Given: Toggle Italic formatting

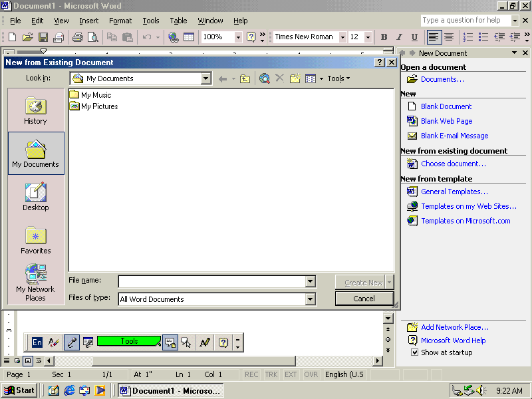Looking at the screenshot, I should [400, 37].
